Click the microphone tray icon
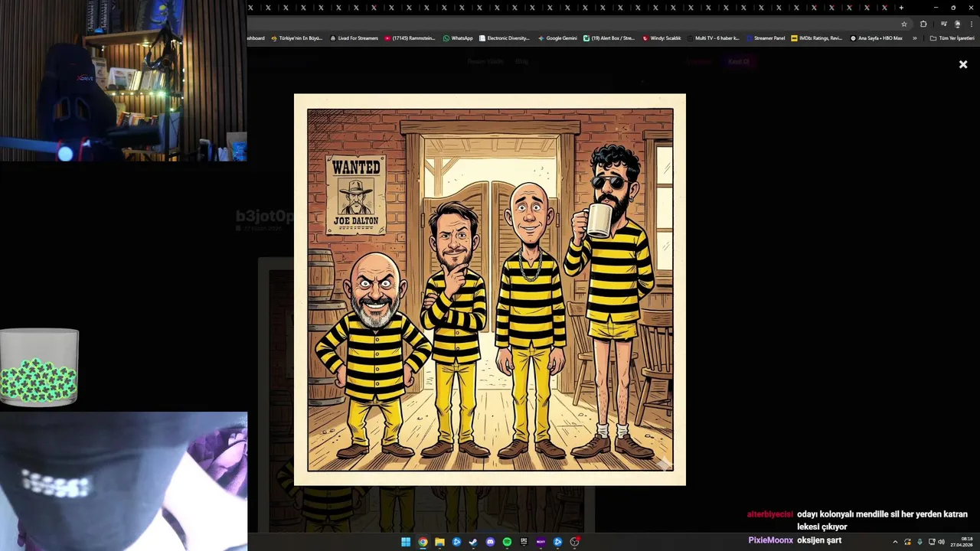 click(920, 542)
